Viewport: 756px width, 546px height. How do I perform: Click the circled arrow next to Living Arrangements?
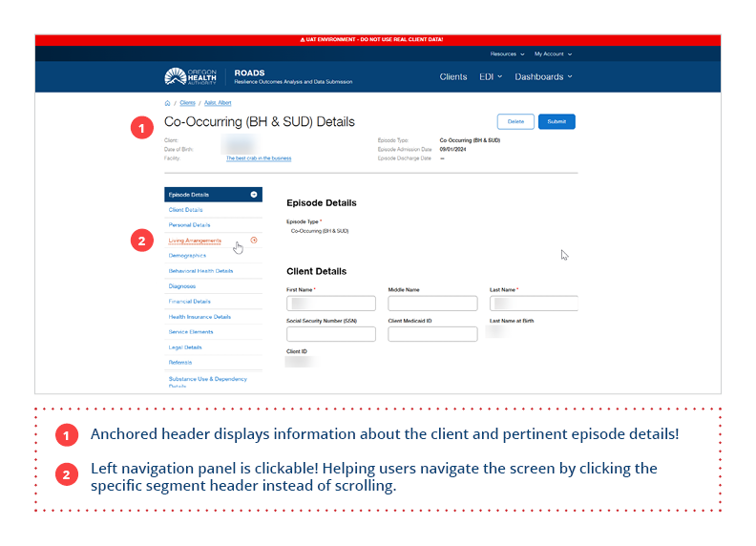coord(254,241)
